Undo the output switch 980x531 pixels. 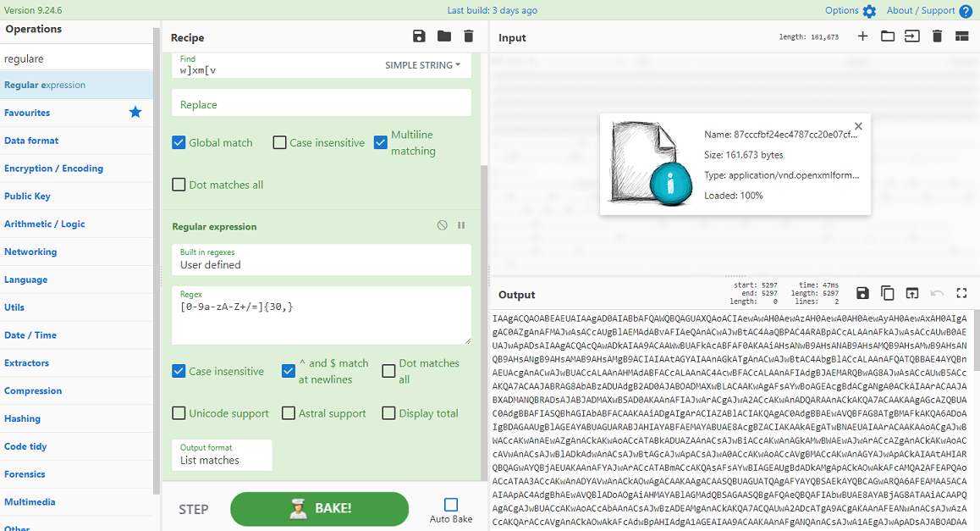point(937,293)
